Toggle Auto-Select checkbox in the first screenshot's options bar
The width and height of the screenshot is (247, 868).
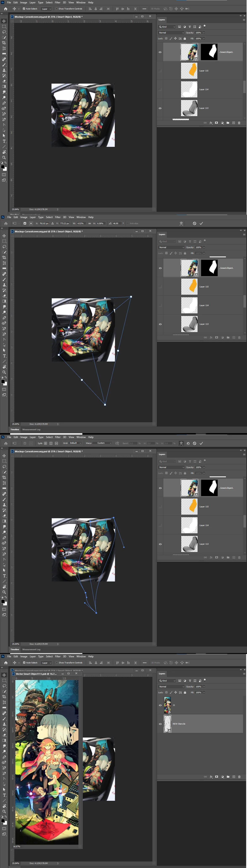point(24,9)
